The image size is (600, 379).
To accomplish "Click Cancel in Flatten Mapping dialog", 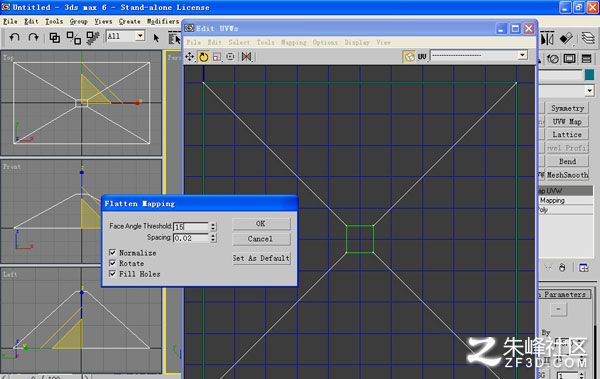I will [x=261, y=239].
